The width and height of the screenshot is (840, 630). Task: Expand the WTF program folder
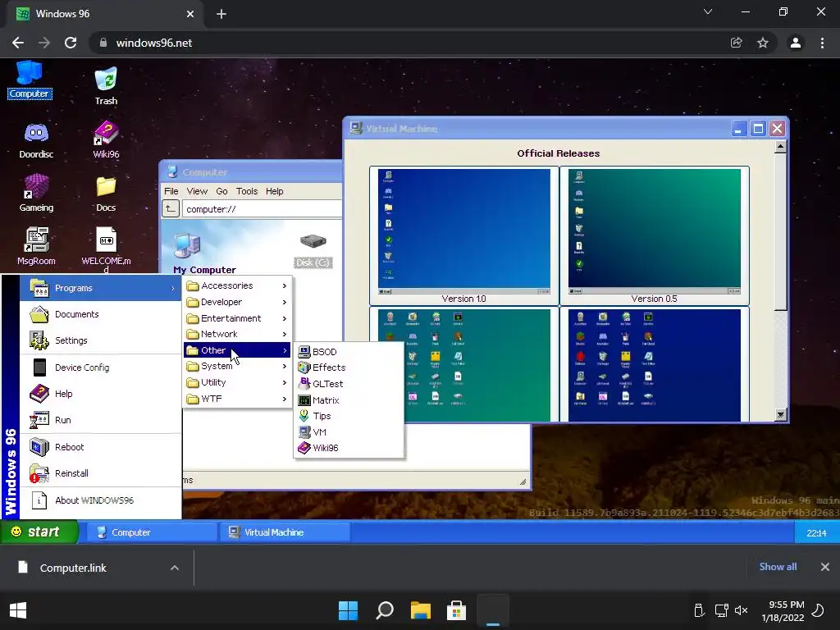(x=237, y=399)
